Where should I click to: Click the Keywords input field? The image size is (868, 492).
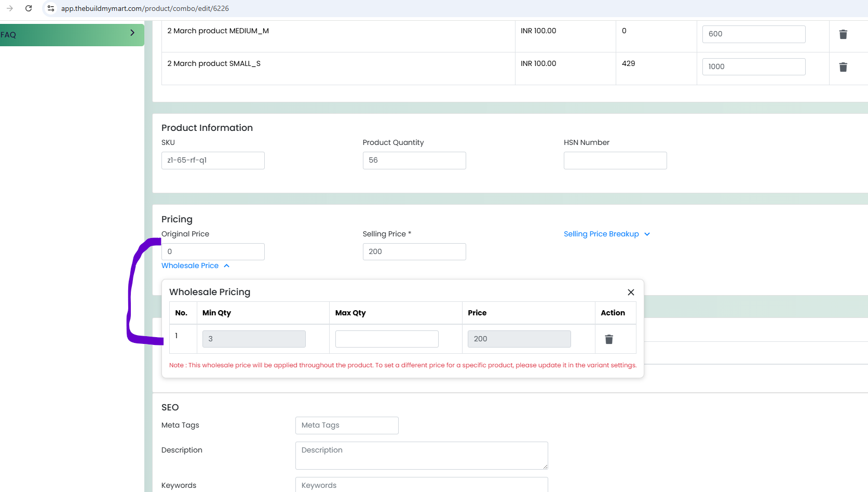point(422,485)
